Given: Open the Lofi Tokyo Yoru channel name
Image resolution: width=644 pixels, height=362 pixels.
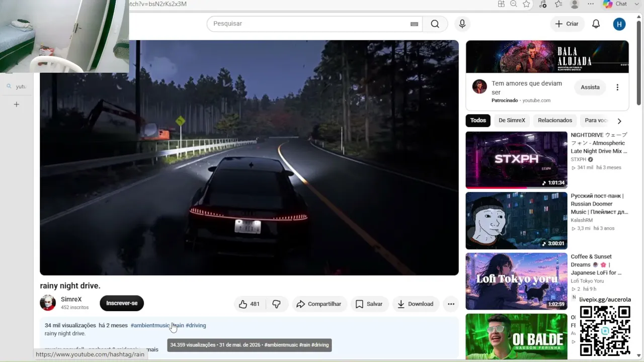Looking at the screenshot, I should coord(587,281).
